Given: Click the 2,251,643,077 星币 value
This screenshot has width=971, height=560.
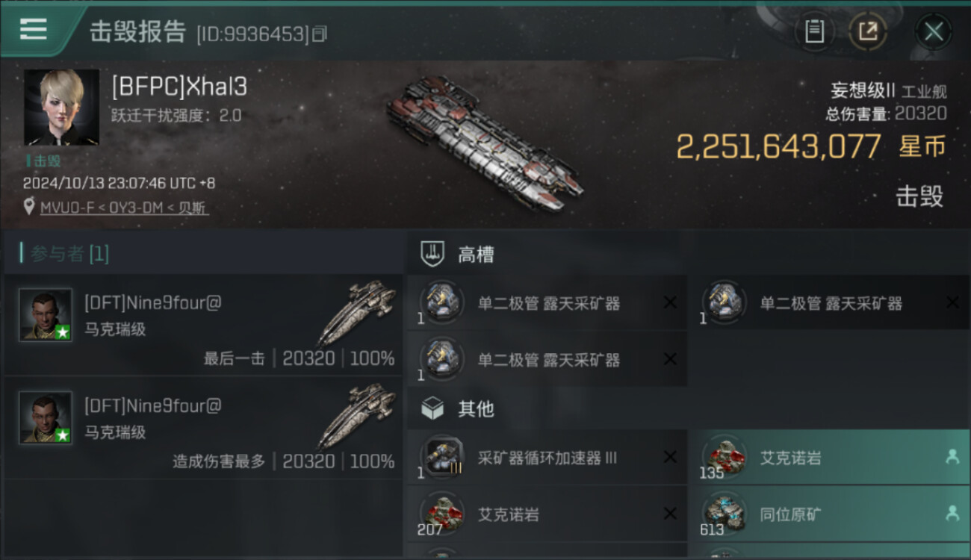Looking at the screenshot, I should 811,146.
